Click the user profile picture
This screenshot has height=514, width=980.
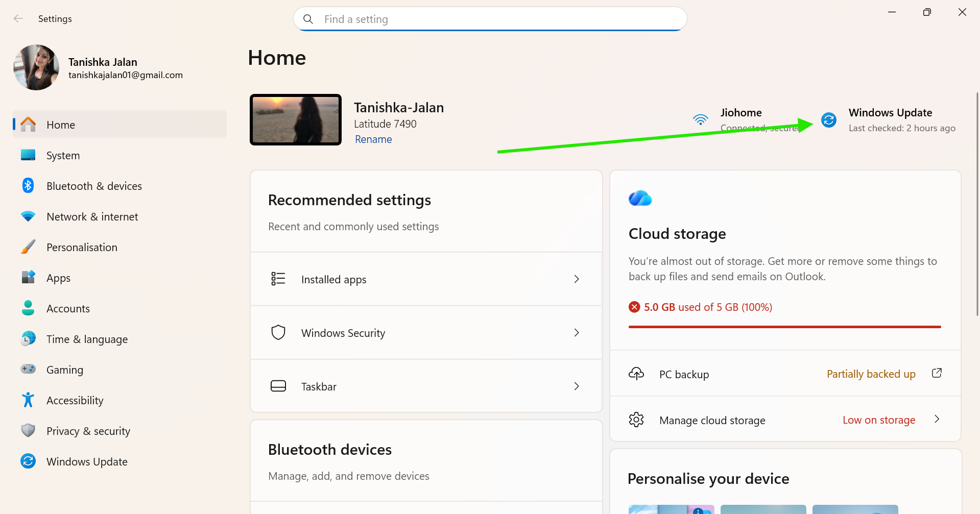pos(36,67)
